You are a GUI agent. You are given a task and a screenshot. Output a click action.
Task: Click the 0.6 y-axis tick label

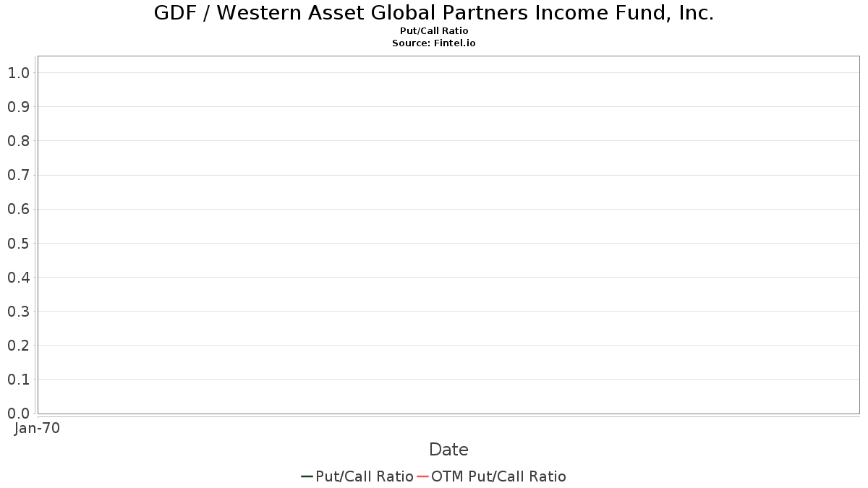[x=18, y=209]
